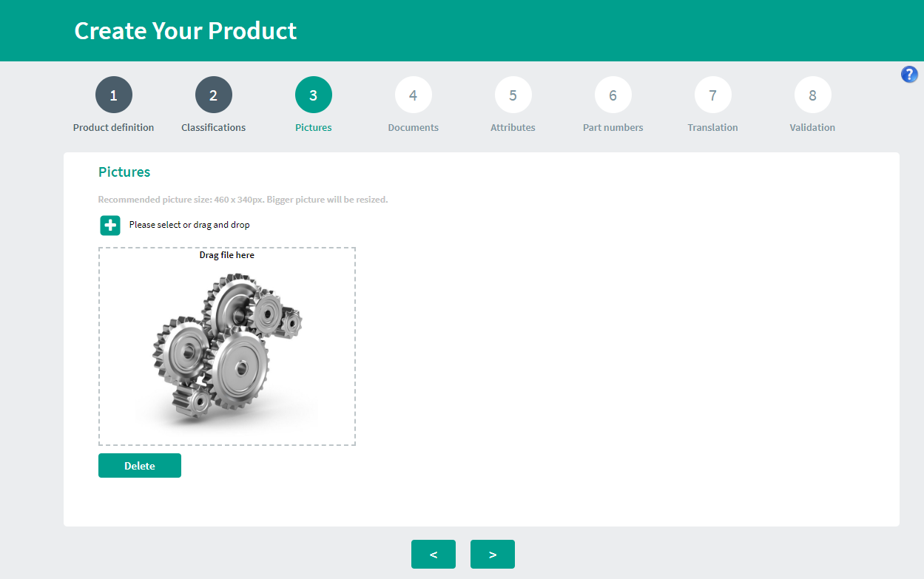
Task: Click the 'Please select or drag and drop' text
Action: (x=189, y=225)
